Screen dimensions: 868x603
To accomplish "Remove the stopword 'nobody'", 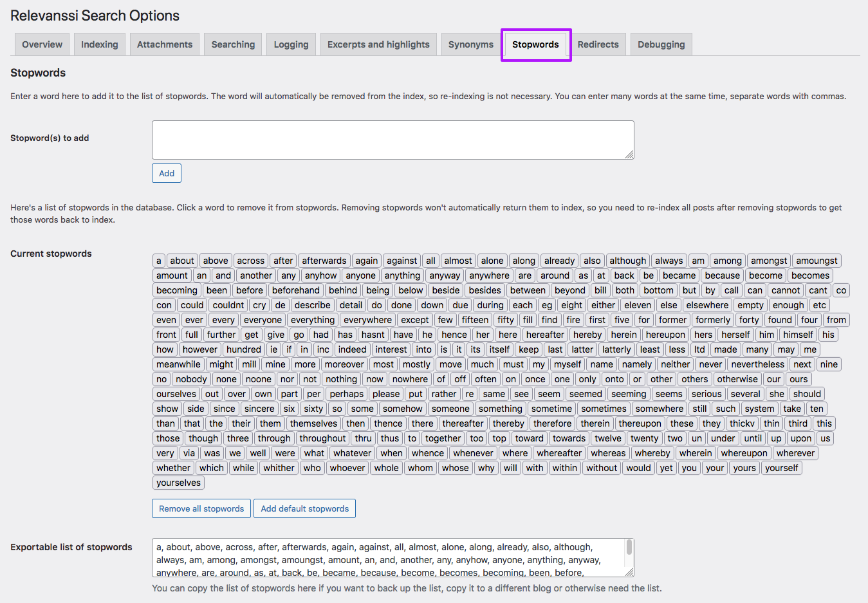I will [191, 379].
